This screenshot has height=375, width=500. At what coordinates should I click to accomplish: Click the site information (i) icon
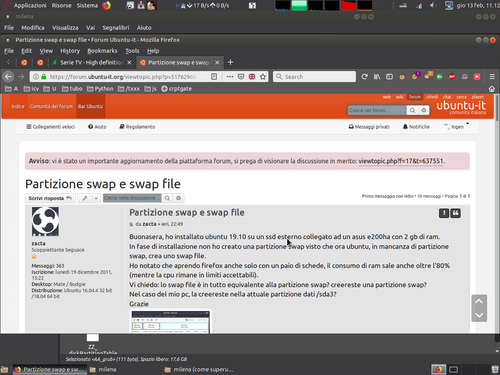(x=36, y=77)
